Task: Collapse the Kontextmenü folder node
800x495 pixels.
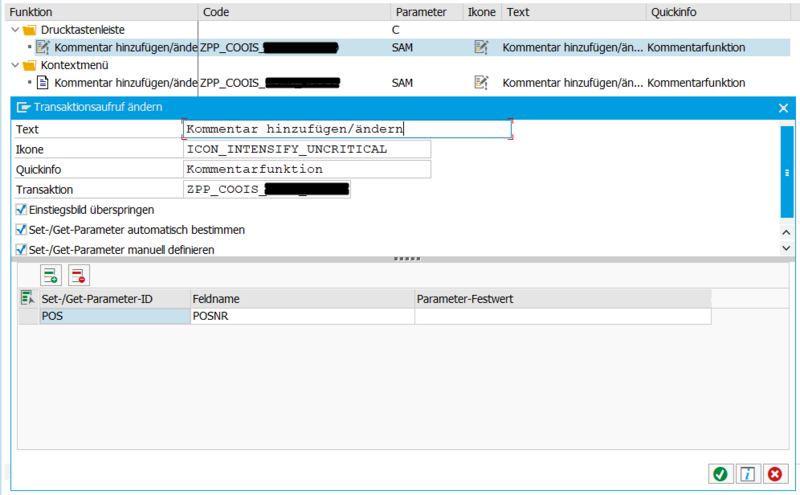Action: (x=15, y=65)
